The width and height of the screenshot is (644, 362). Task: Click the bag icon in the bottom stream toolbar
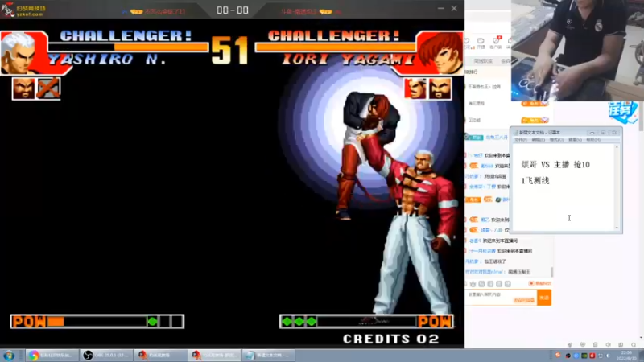click(595, 345)
